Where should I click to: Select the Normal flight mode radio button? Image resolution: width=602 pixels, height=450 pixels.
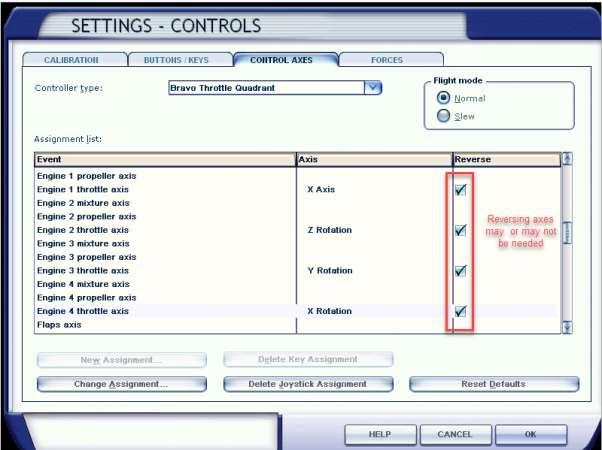[x=443, y=98]
